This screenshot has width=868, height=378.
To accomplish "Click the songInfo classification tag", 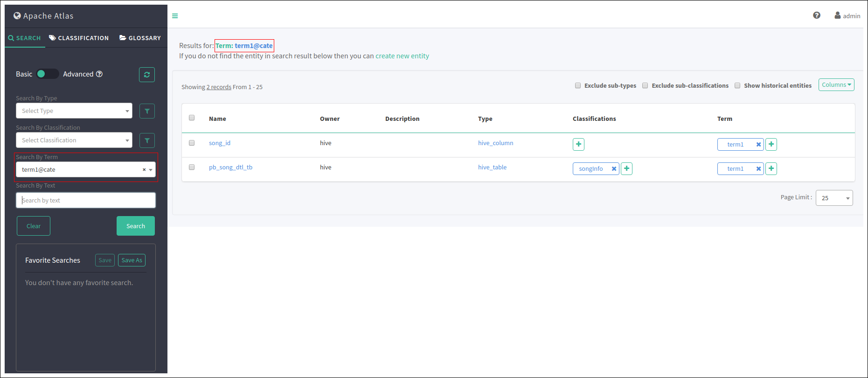I will [x=591, y=169].
